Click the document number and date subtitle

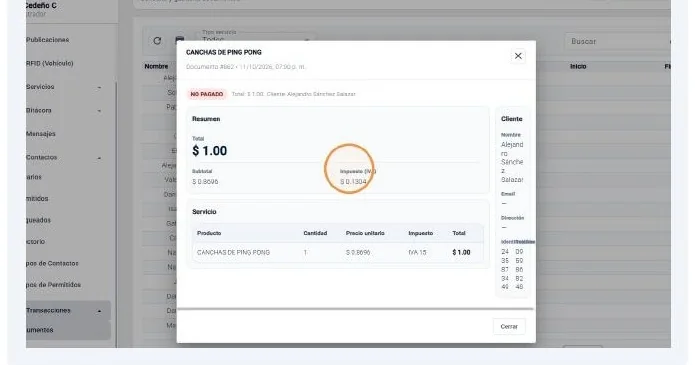246,67
